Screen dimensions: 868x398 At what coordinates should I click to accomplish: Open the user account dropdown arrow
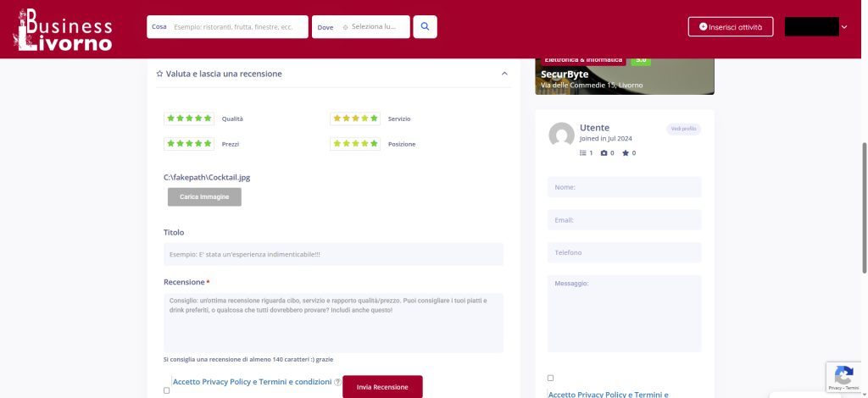[x=843, y=27]
